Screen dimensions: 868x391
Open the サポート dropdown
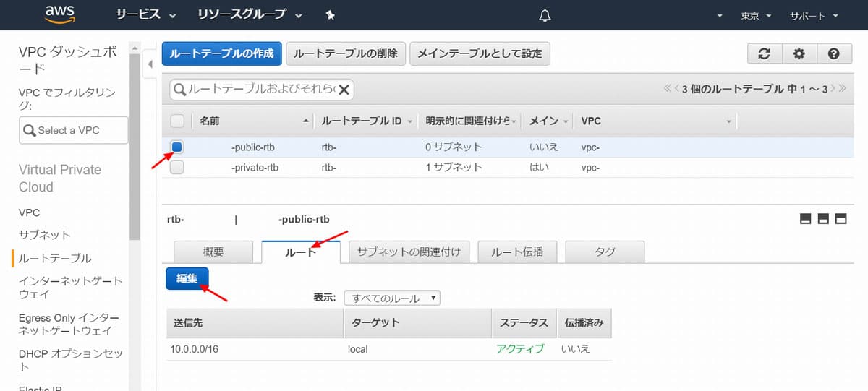pos(814,16)
